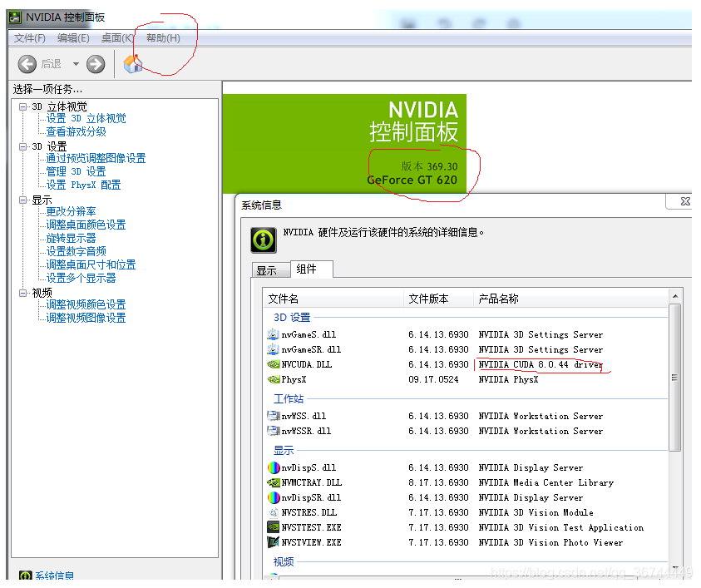Click the green info icon in dialog
701x588 pixels.
(x=264, y=240)
